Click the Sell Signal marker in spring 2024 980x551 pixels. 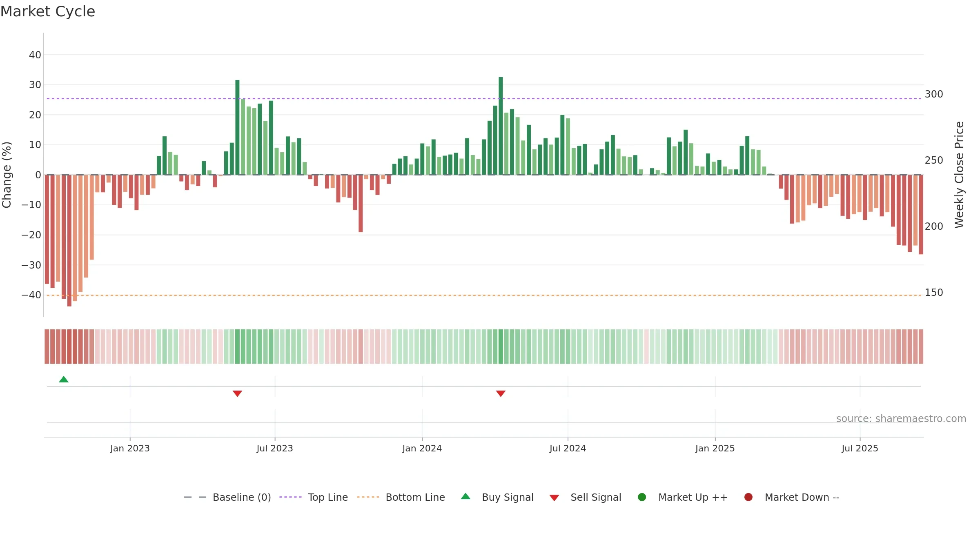(501, 393)
